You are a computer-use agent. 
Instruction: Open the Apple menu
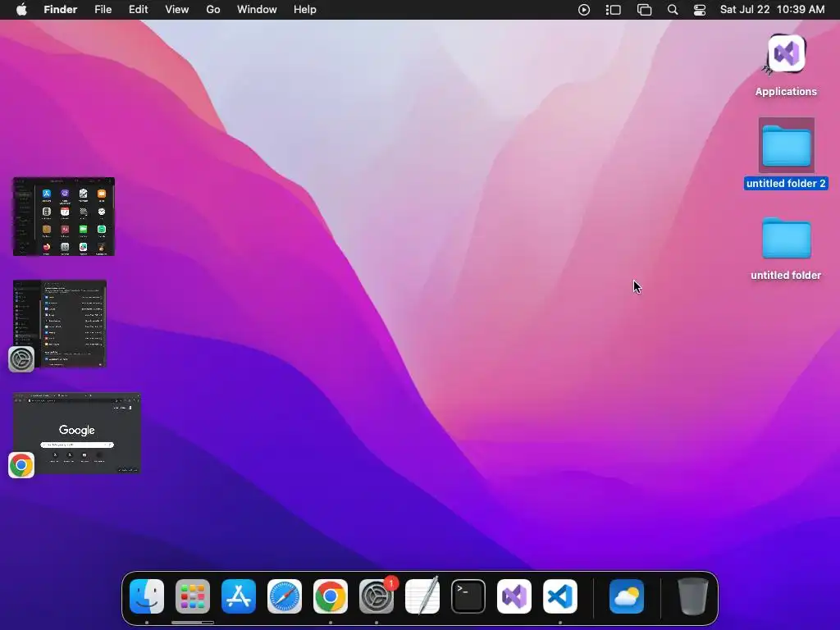(x=21, y=10)
